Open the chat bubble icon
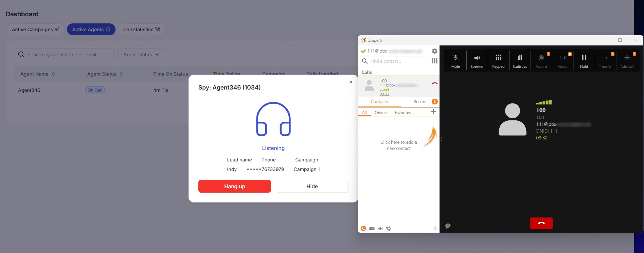Screen dimensions: 644x253 point(448,226)
